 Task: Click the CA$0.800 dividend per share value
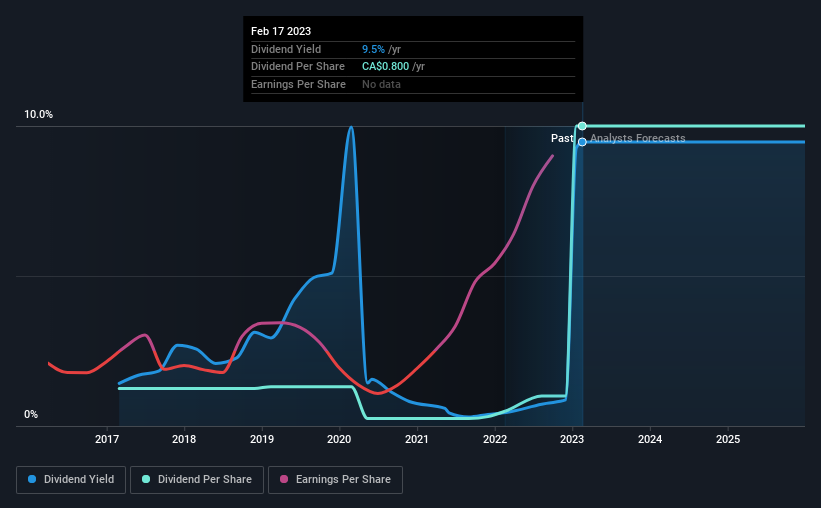(x=385, y=67)
